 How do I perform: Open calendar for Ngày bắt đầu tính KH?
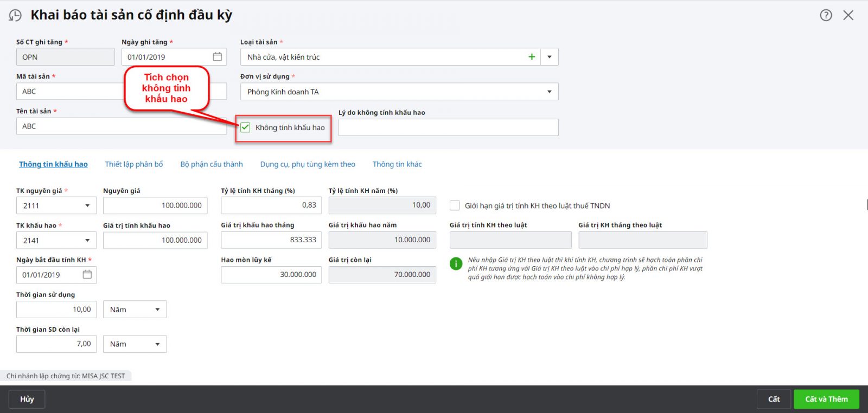(x=87, y=275)
